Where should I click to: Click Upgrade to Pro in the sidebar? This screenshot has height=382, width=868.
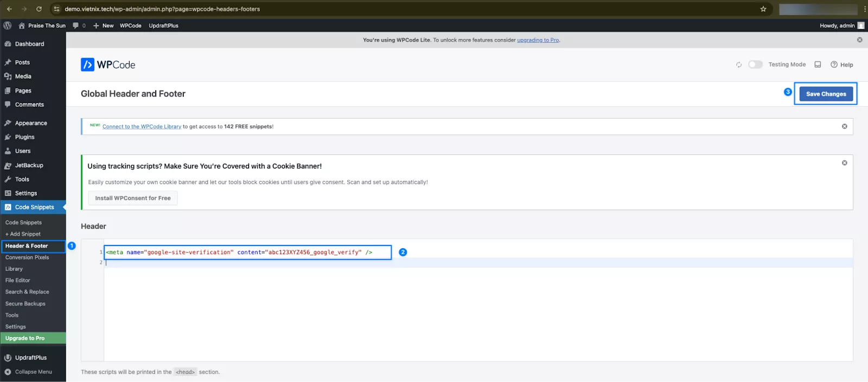pos(33,338)
